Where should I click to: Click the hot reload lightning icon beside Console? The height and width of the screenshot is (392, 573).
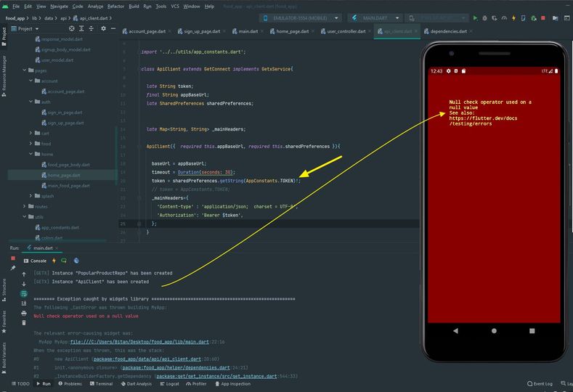54,261
